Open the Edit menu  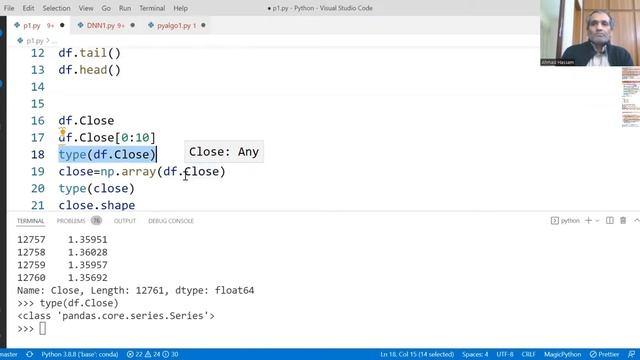29,8
